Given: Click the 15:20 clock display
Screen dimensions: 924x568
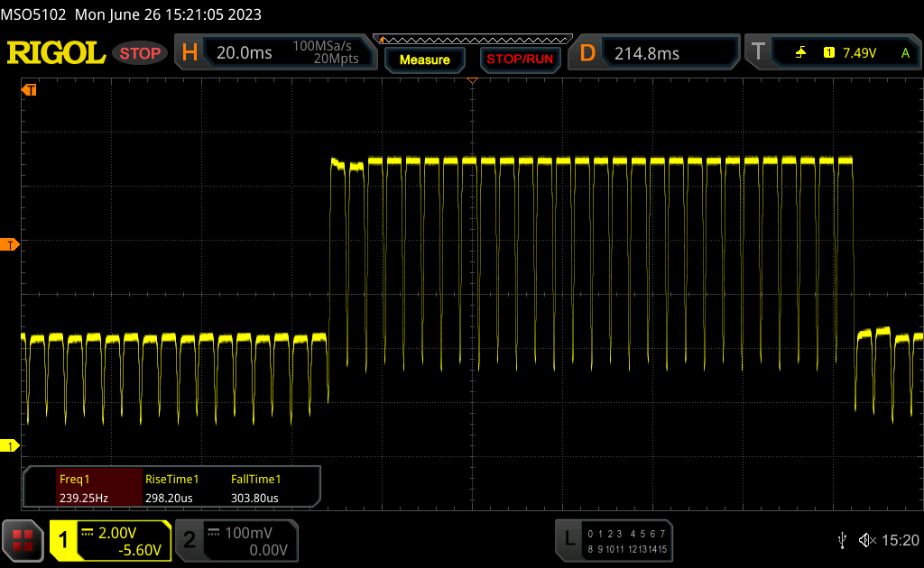Looking at the screenshot, I should pos(900,540).
